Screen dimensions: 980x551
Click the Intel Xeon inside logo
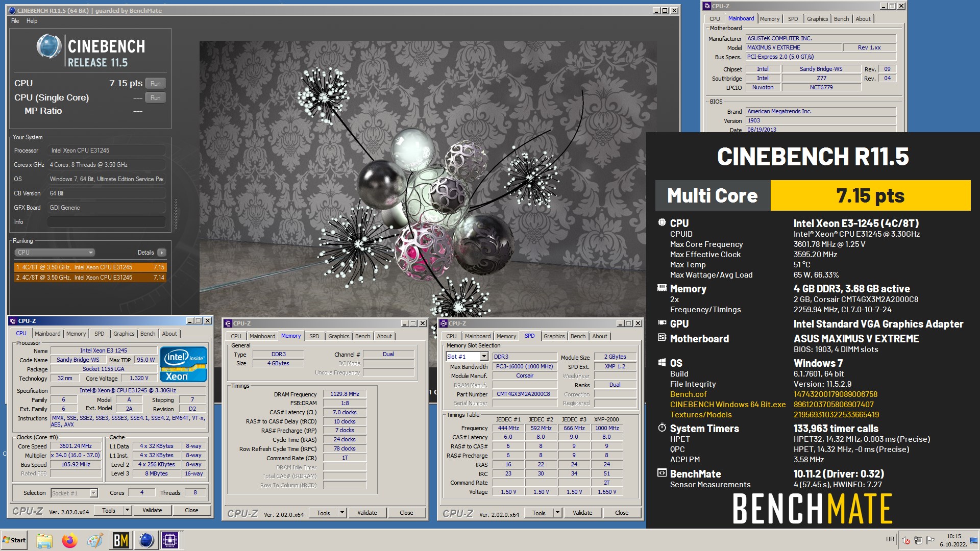(183, 364)
